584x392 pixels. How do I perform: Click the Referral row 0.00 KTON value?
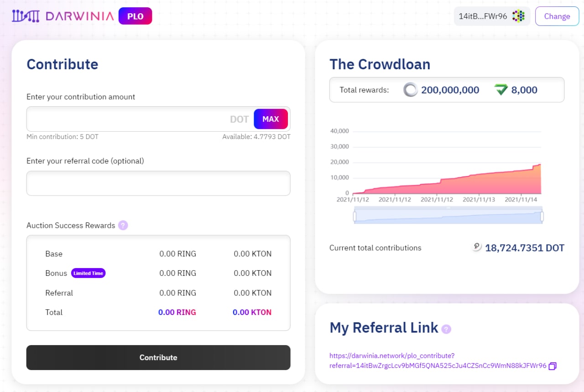253,293
